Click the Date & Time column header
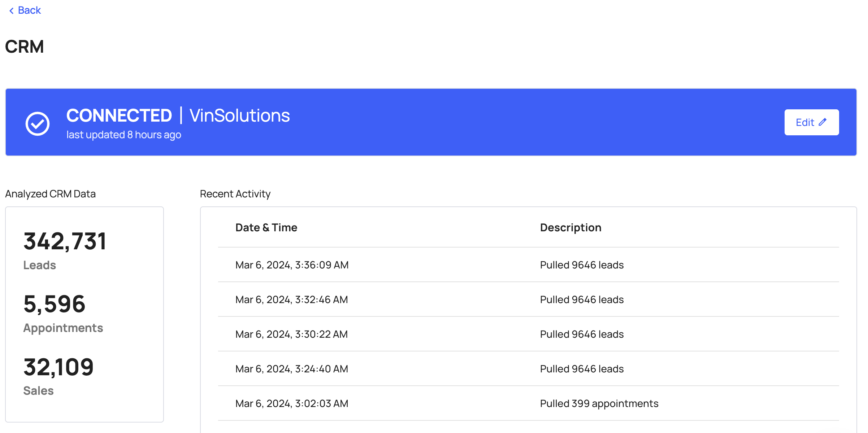This screenshot has width=868, height=433. pyautogui.click(x=266, y=228)
